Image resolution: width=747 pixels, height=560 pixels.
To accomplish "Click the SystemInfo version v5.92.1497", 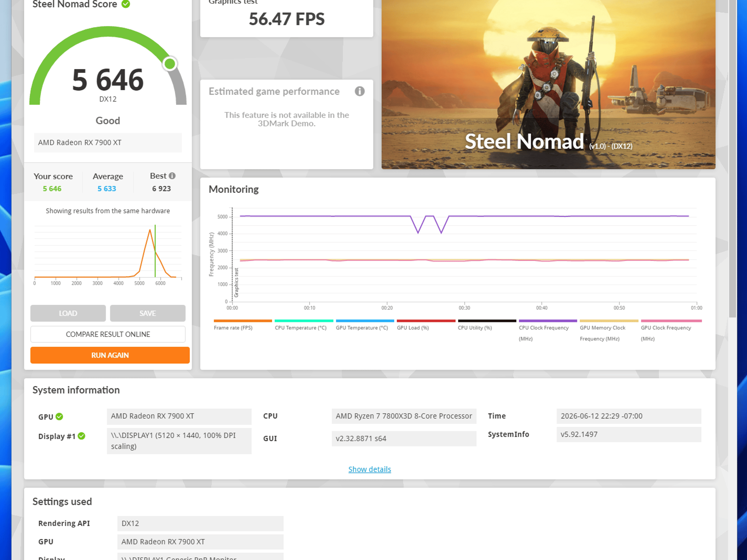I will click(629, 434).
